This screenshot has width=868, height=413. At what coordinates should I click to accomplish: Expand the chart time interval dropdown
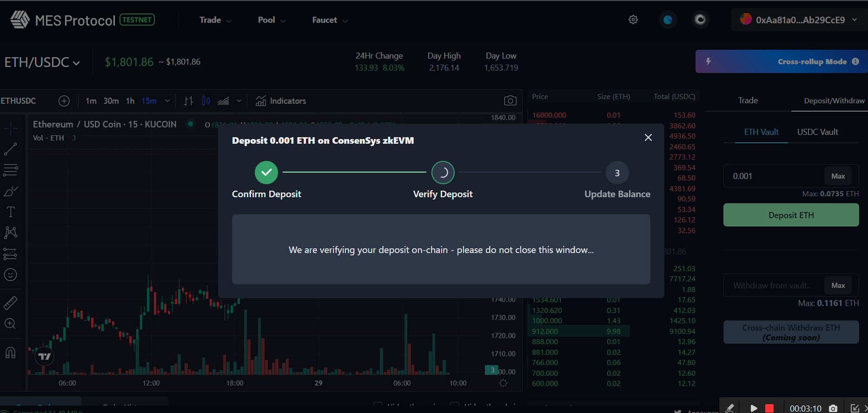(x=167, y=101)
